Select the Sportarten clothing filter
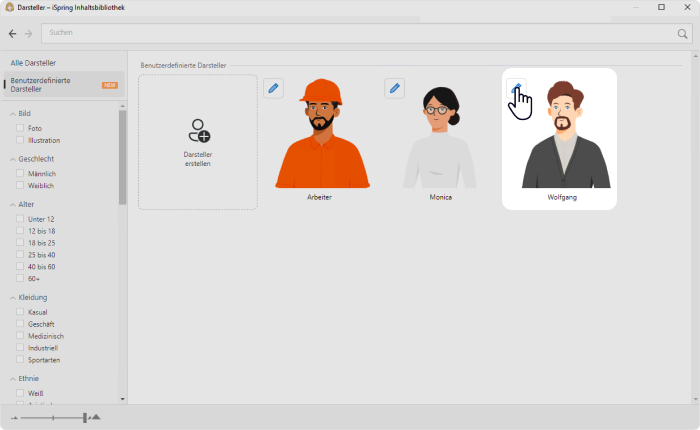 [20, 359]
